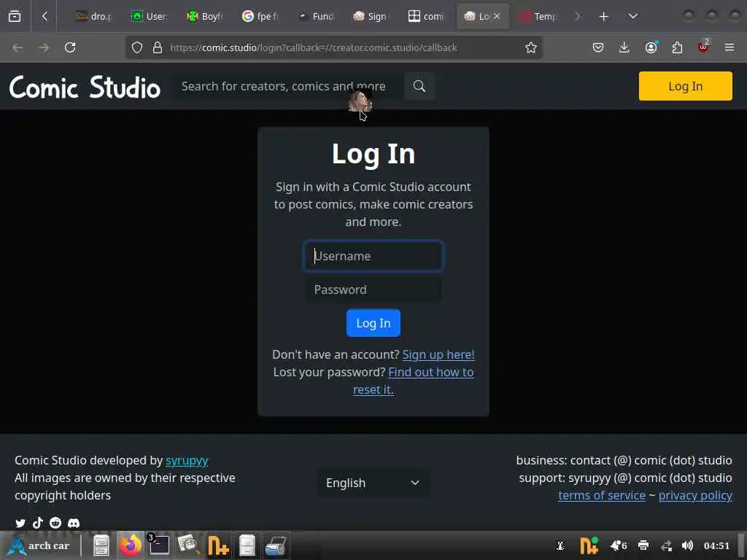The width and height of the screenshot is (747, 560).
Task: Open the image viewer taskbar icon
Action: tap(188, 545)
